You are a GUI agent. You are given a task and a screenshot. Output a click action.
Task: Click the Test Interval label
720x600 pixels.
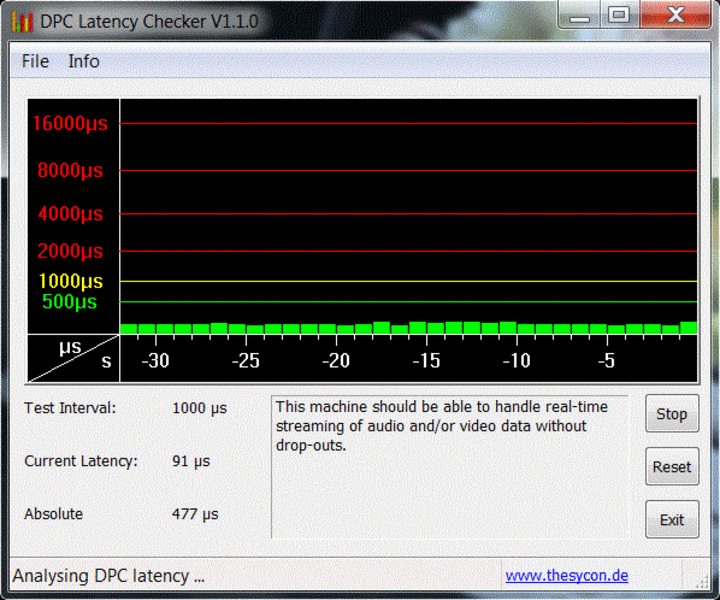pos(70,408)
